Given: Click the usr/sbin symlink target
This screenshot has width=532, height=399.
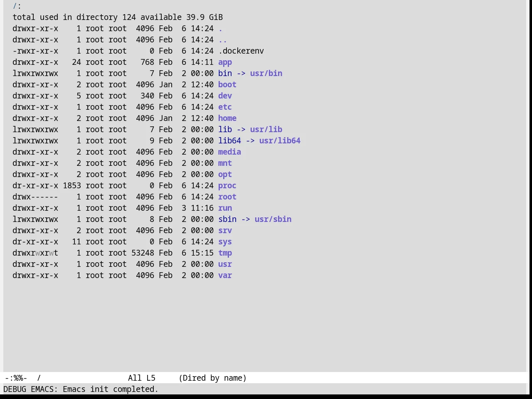Looking at the screenshot, I should coord(273,219).
